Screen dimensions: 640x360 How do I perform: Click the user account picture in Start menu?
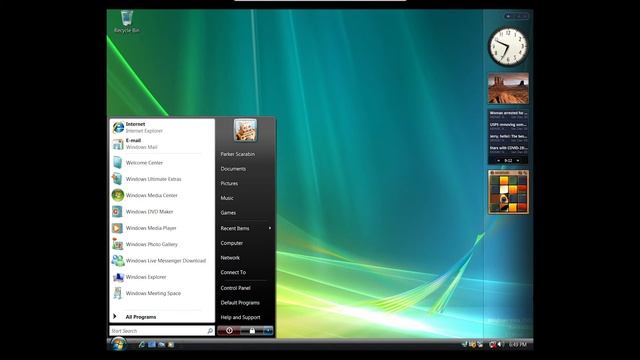[245, 130]
